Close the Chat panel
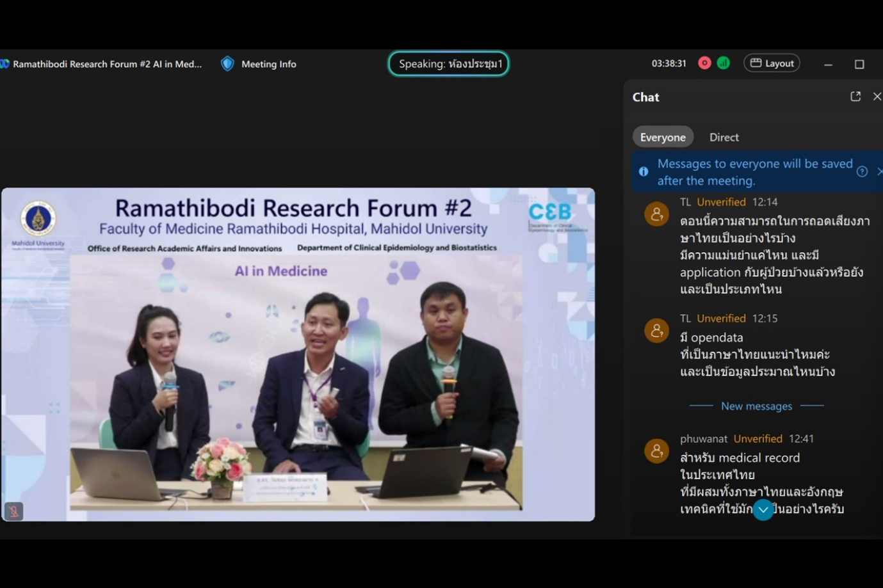Screen dimensions: 883x588 click(877, 97)
